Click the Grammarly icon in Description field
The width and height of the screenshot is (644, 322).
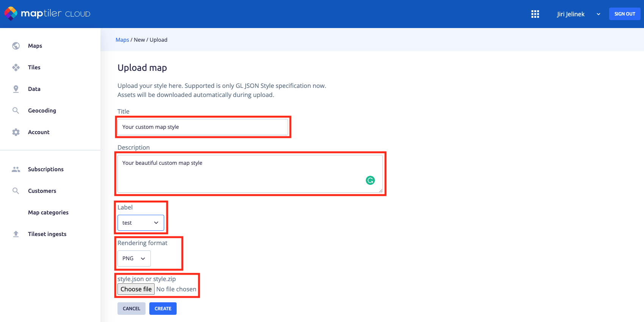(x=370, y=180)
